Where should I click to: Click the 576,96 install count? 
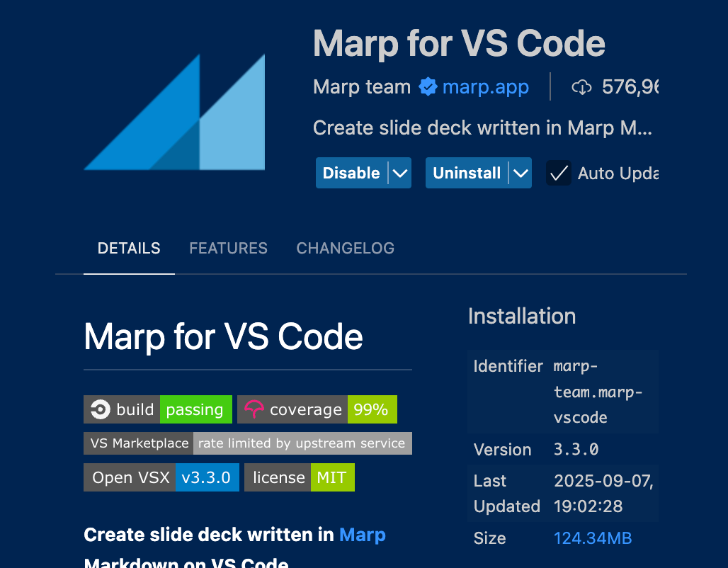tap(630, 87)
